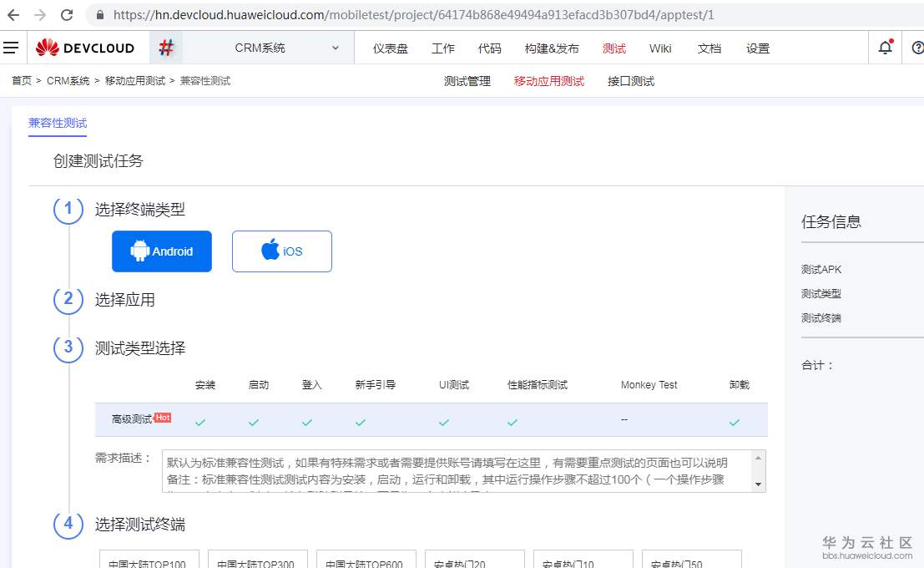Click the description scrollbar up arrow

pyautogui.click(x=759, y=459)
